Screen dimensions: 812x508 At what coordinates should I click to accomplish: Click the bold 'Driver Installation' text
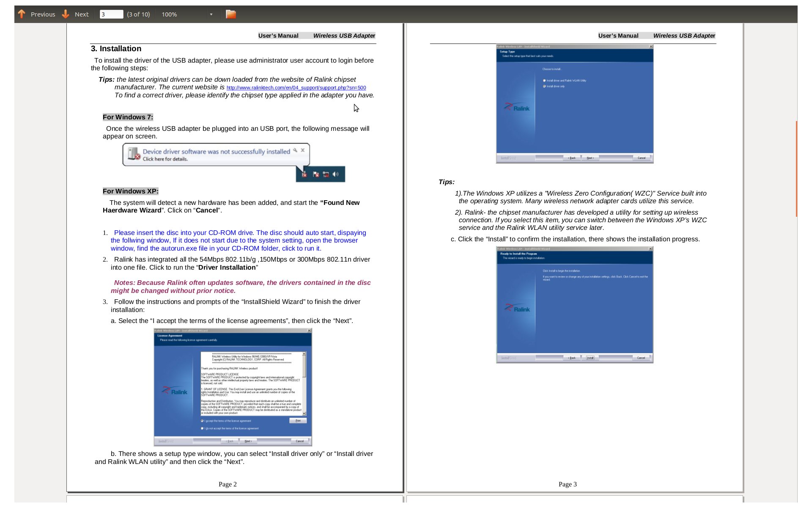click(x=227, y=268)
